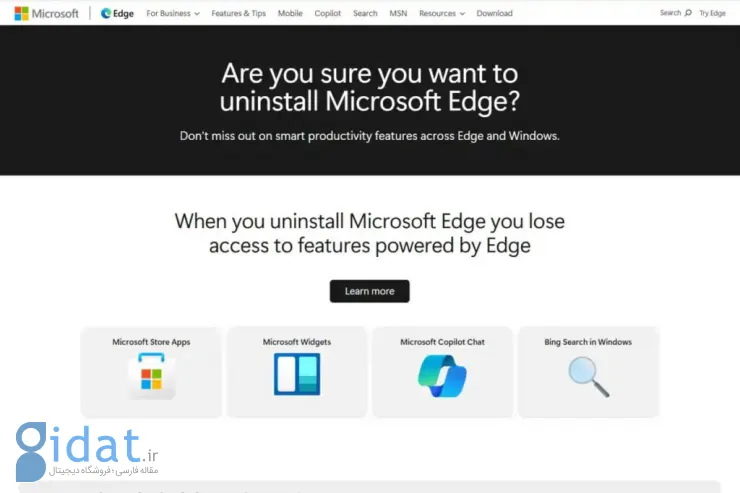The height and width of the screenshot is (493, 740).
Task: Click the Bing Search magnifying glass icon
Action: click(x=589, y=376)
